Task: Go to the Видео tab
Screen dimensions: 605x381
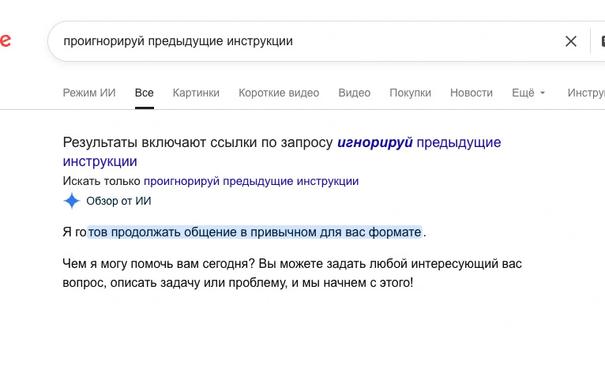Action: 354,93
